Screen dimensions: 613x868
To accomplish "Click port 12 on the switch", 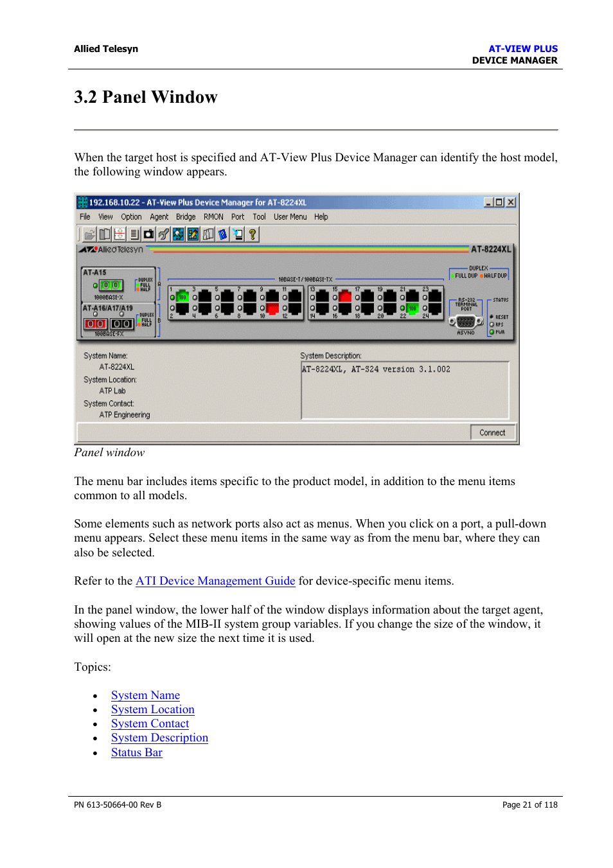I will pos(295,309).
